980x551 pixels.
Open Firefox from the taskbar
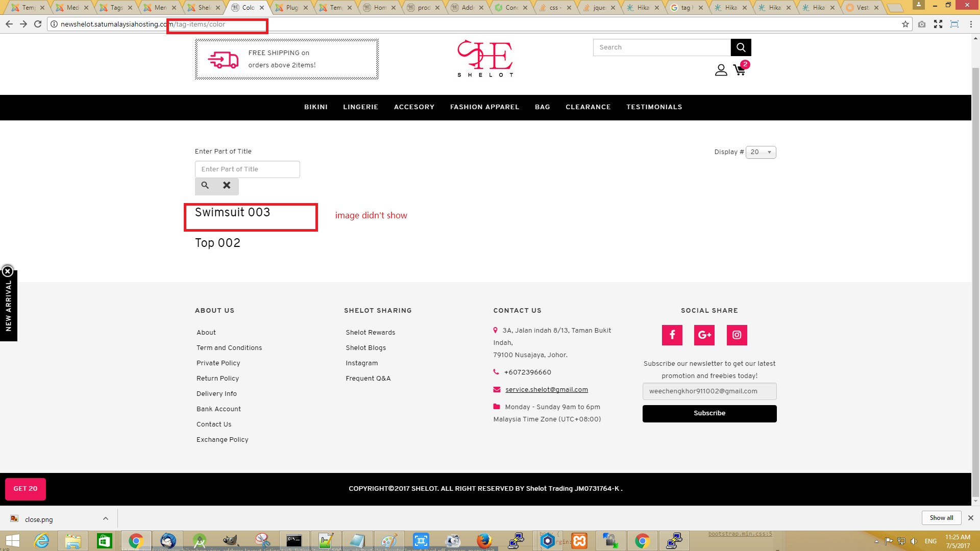tap(484, 541)
